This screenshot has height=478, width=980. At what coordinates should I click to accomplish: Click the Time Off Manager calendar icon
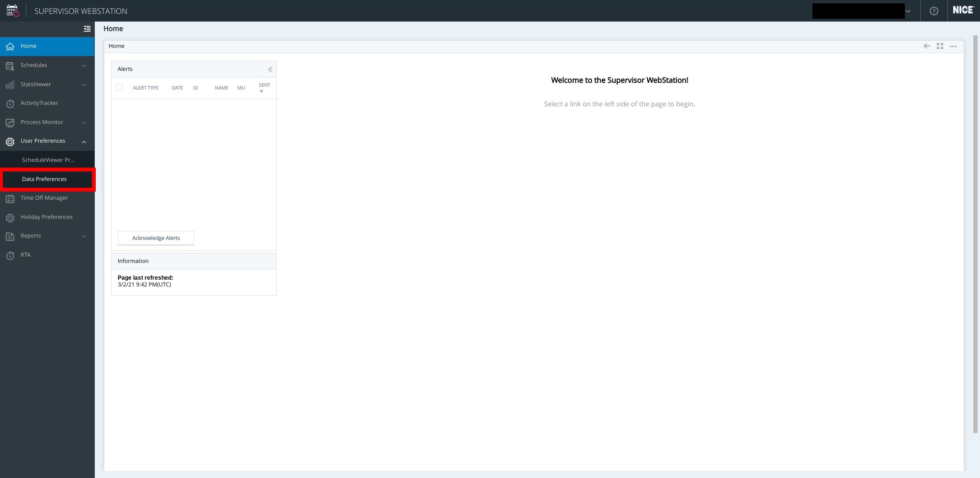click(x=10, y=198)
